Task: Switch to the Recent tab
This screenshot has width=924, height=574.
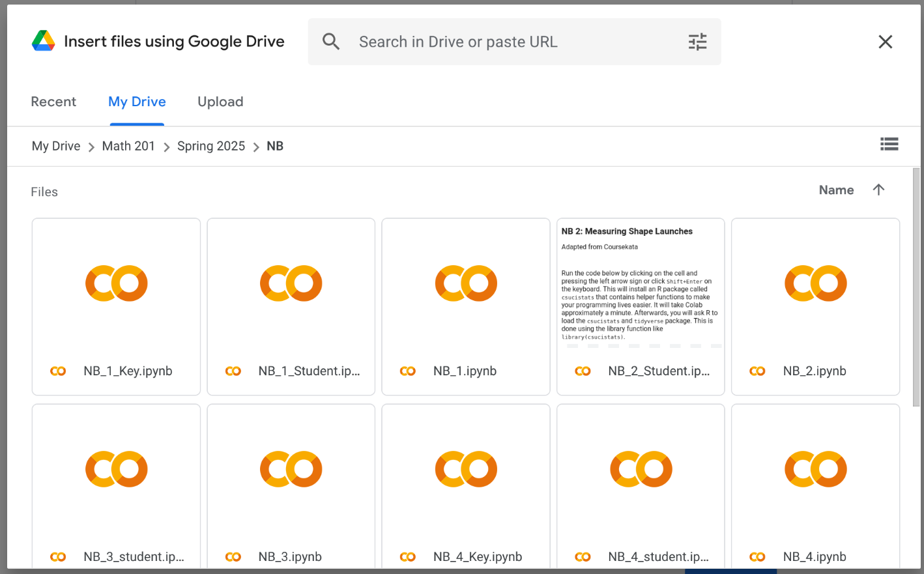Action: 53,102
